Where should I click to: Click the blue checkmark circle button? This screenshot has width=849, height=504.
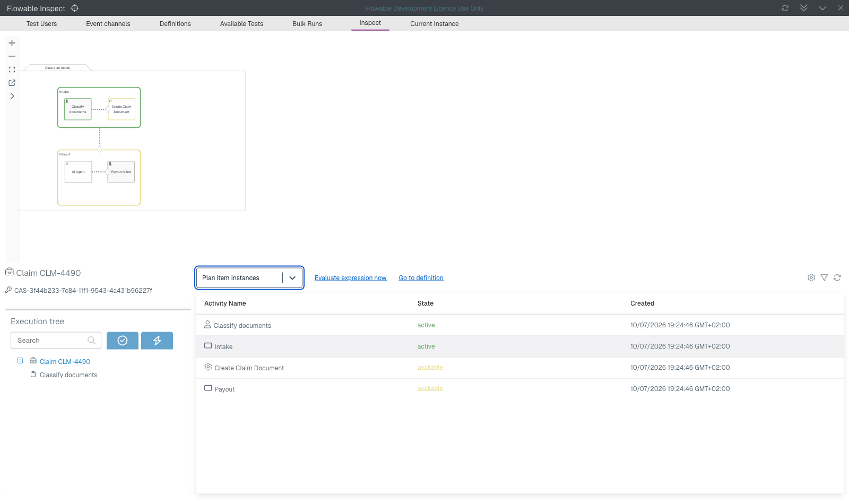point(123,341)
